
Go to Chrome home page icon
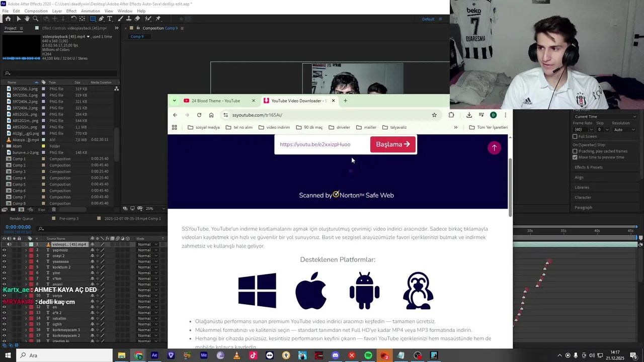click(x=211, y=115)
